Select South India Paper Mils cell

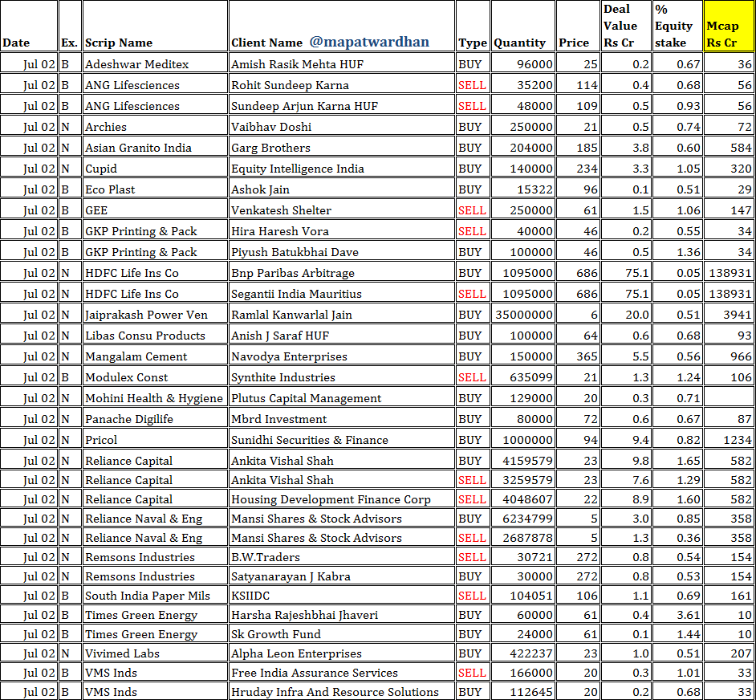click(155, 596)
